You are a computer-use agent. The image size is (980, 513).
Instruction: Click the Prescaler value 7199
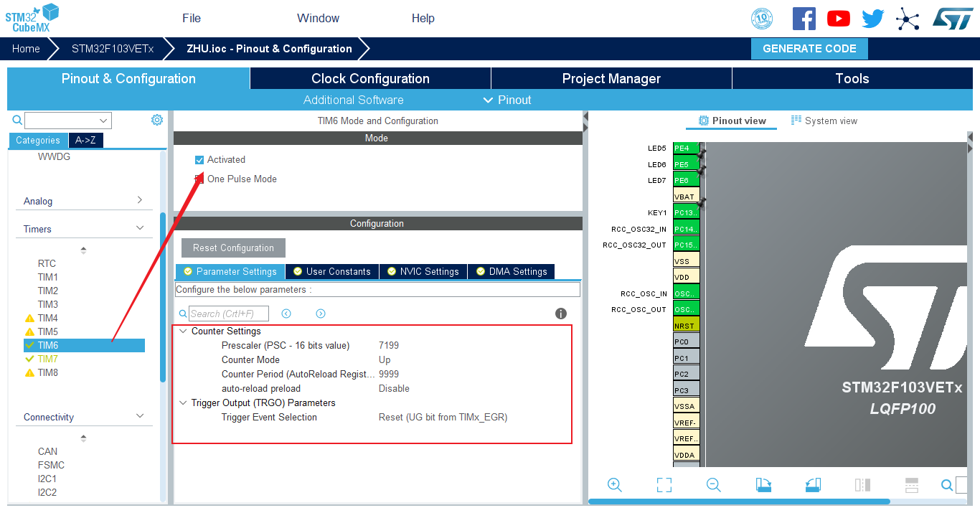pyautogui.click(x=389, y=345)
